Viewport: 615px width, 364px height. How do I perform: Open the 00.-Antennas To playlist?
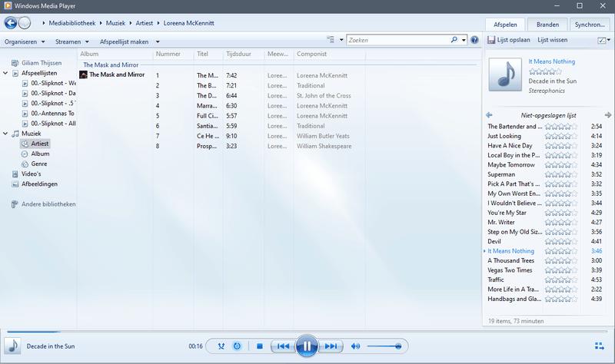52,113
